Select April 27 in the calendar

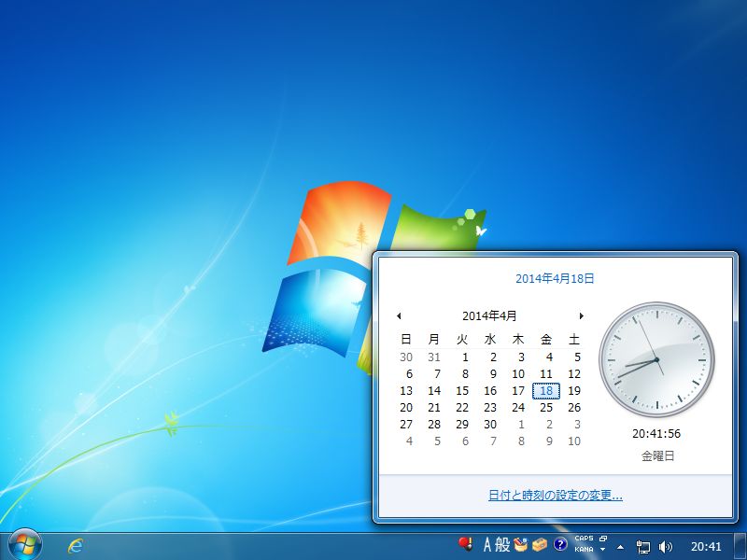[406, 425]
